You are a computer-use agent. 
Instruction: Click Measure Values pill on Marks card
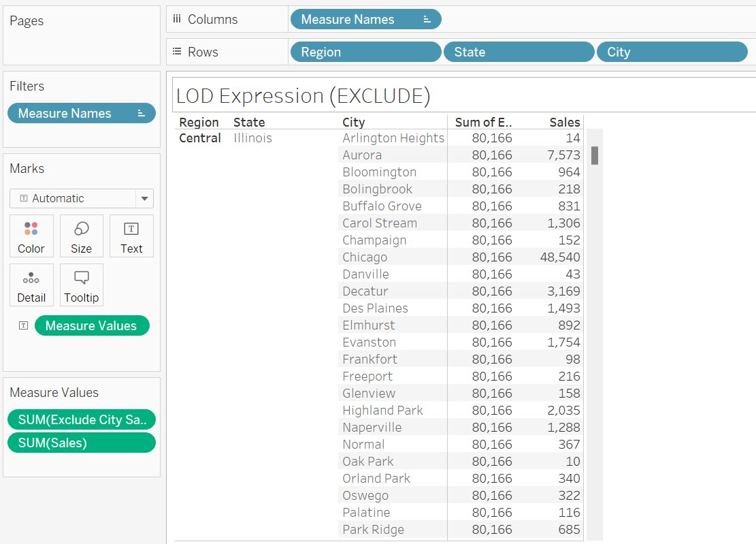91,326
